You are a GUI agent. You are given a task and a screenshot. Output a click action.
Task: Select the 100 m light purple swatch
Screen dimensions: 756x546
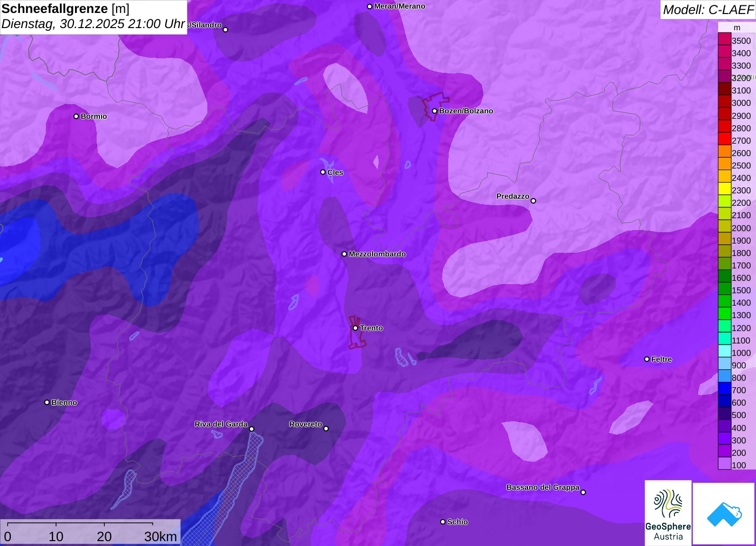pyautogui.click(x=724, y=463)
